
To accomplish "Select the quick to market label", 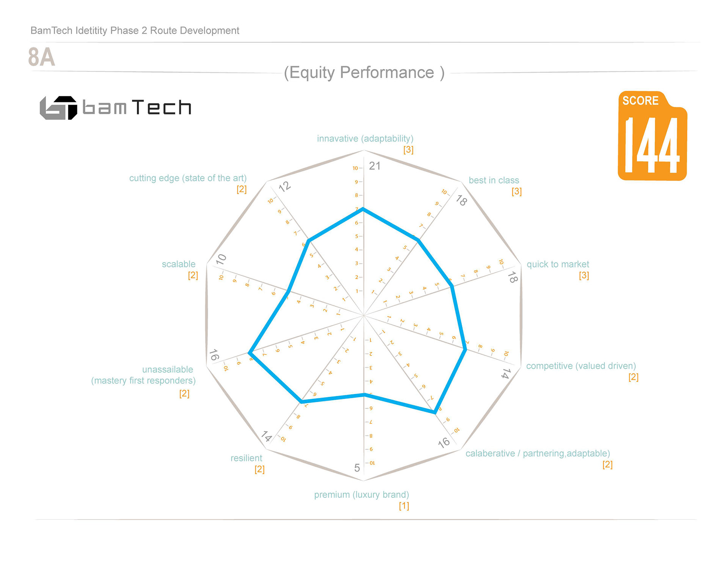I will click(557, 264).
